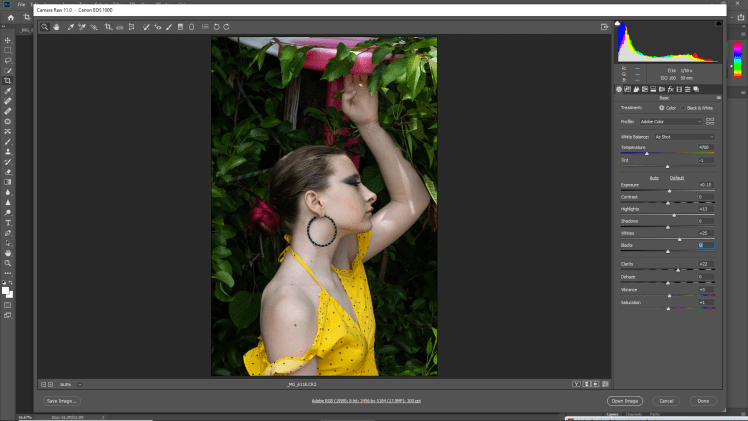Select the Zoom tool in Camera Raw toolbar
Viewport: 748px width, 421px height.
point(45,27)
